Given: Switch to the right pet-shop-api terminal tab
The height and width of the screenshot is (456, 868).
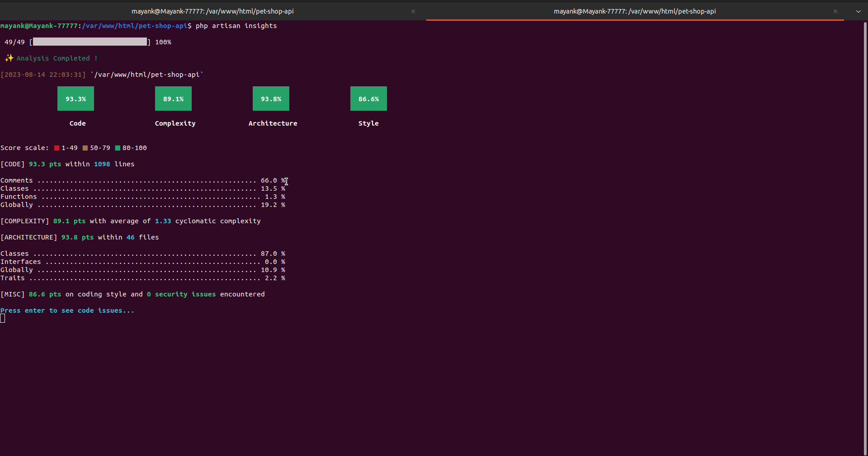Looking at the screenshot, I should click(x=634, y=11).
